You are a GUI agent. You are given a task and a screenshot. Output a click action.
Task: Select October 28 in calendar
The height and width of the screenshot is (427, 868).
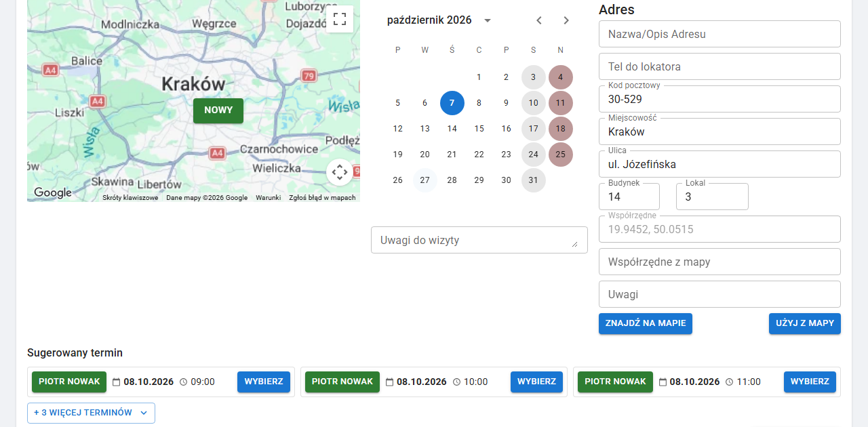(452, 180)
